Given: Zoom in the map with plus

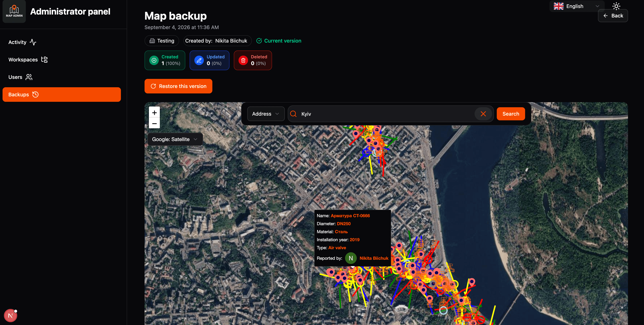Looking at the screenshot, I should 154,113.
